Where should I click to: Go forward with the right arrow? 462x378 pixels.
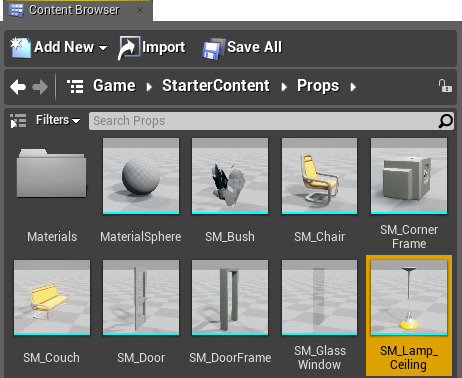point(40,87)
